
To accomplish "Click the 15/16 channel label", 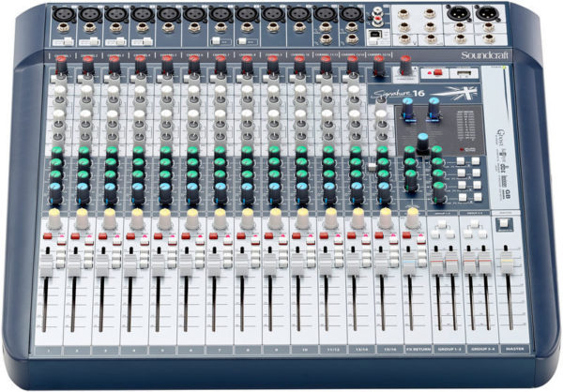I will [x=390, y=349].
